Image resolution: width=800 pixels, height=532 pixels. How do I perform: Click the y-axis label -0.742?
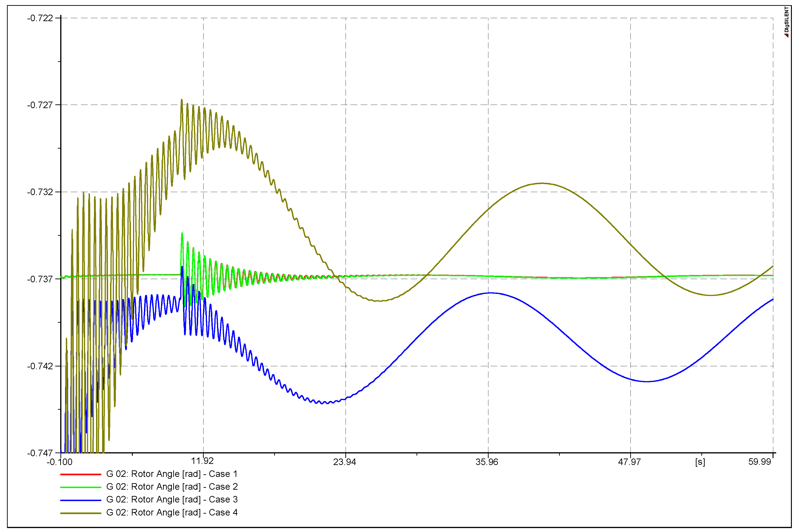point(40,366)
